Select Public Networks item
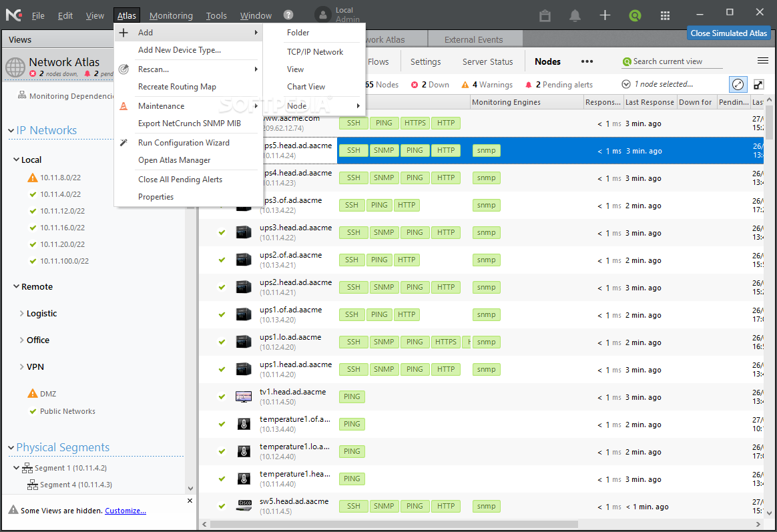 coord(67,411)
